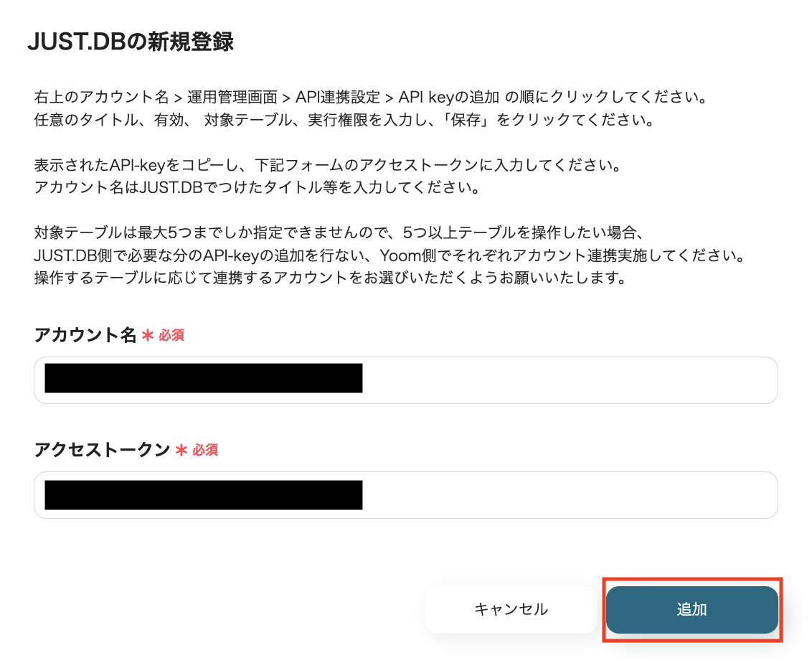The width and height of the screenshot is (812, 663).
Task: Click the end of the アクセストークン text box
Action: (753, 494)
